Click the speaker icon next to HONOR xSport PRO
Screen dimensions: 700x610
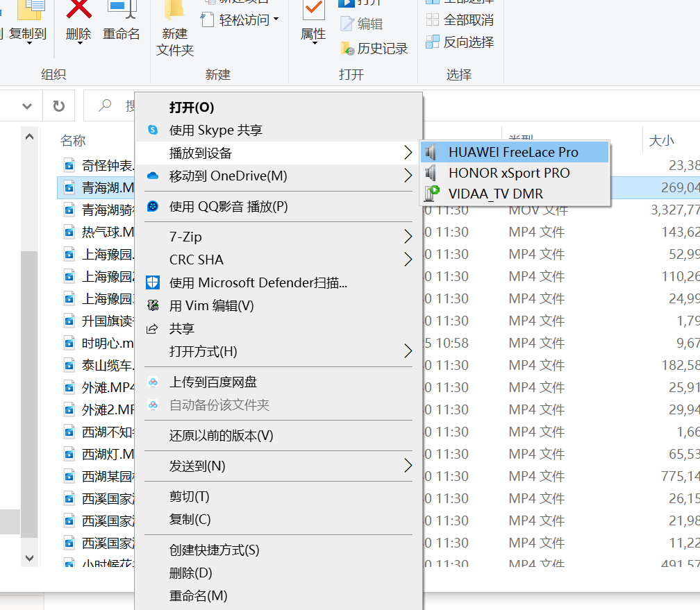pyautogui.click(x=431, y=173)
